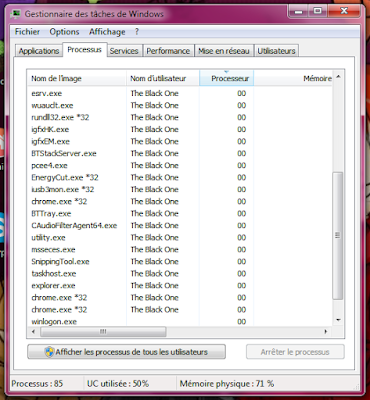Screen dimensions: 370x400
Task: Click the horizontal scrollbar left arrow
Action: pyautogui.click(x=33, y=332)
